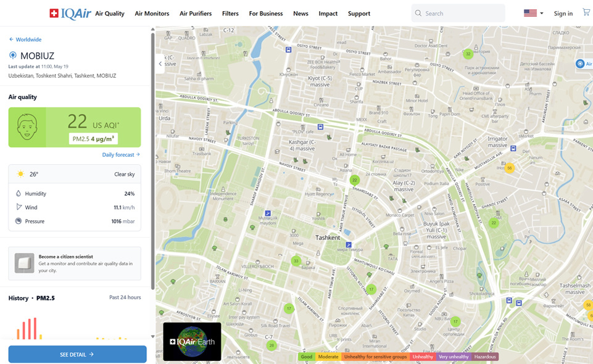Screen dimensions: 593x364
Task: Click the Tashkent city label on map
Action: [x=328, y=238]
